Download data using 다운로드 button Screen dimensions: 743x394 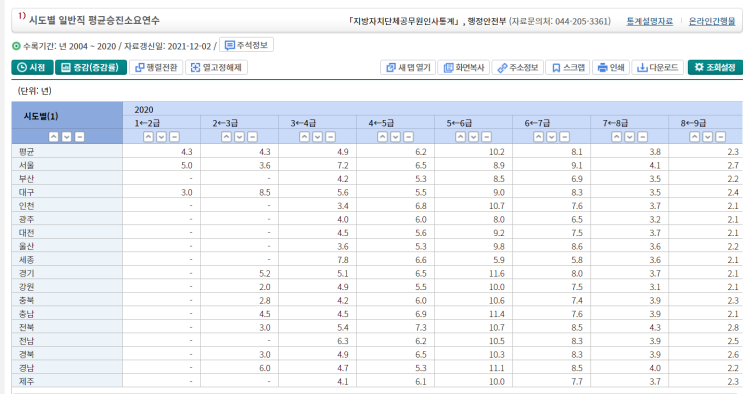coord(657,67)
